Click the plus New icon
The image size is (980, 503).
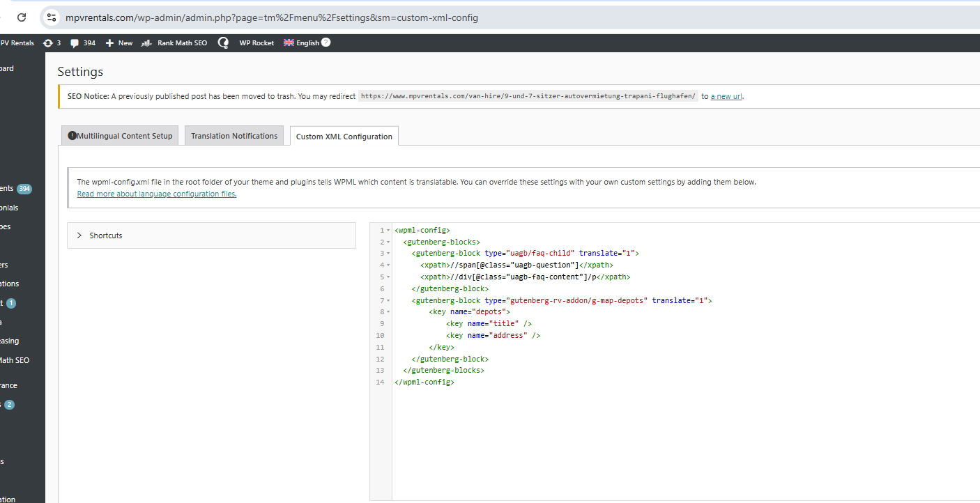109,43
